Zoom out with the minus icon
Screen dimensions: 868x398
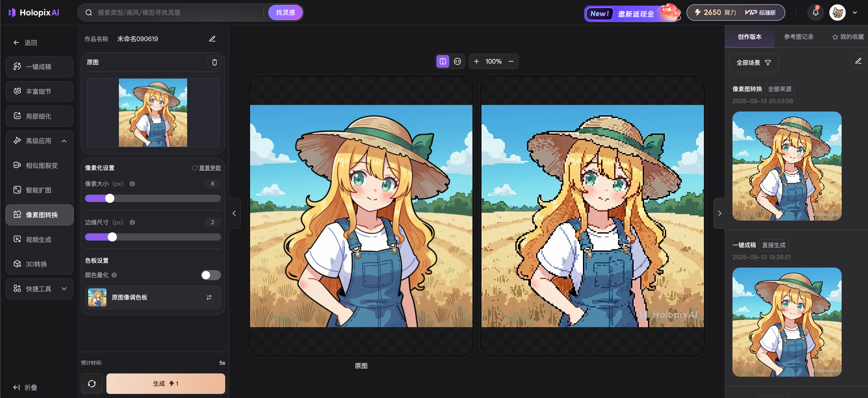(511, 61)
